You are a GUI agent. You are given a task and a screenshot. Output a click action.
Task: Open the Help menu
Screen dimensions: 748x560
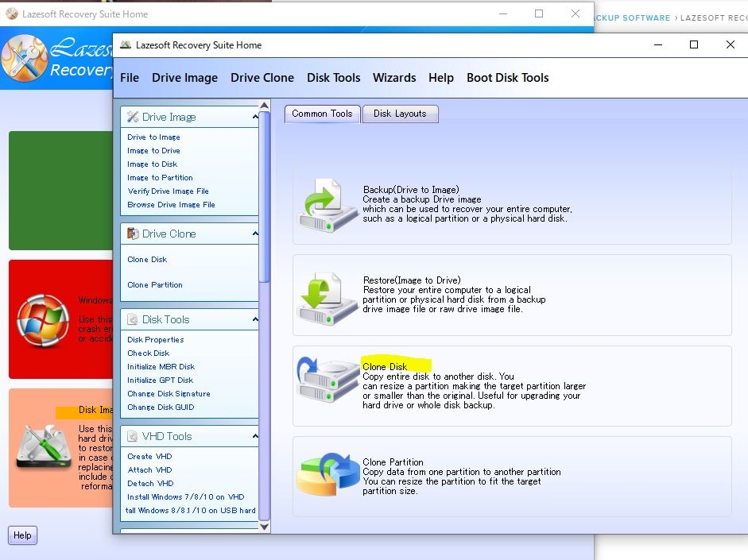click(441, 78)
